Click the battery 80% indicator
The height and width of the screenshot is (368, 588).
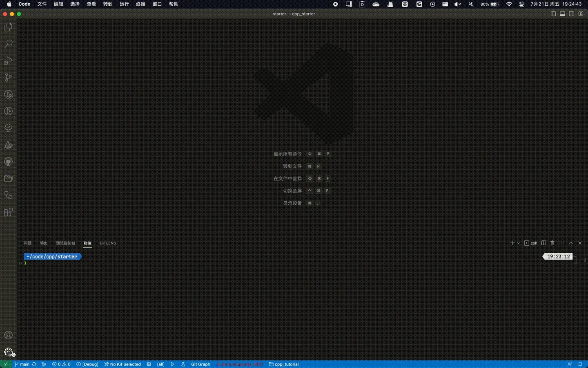[490, 4]
